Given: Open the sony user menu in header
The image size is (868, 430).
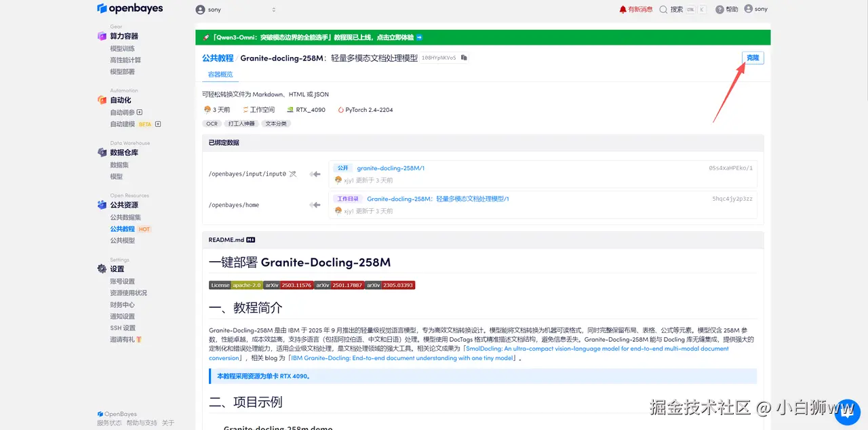Looking at the screenshot, I should coord(756,9).
